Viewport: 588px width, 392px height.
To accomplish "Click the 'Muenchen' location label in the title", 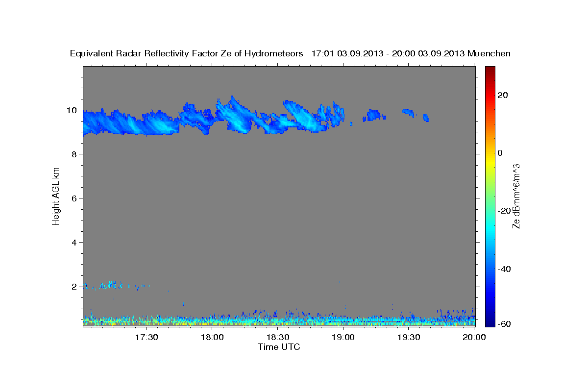I will click(x=489, y=53).
